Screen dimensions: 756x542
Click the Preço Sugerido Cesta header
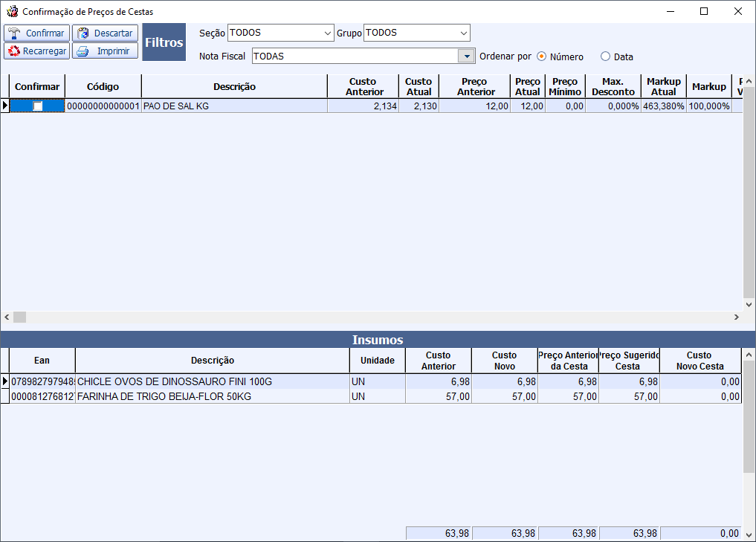(629, 361)
